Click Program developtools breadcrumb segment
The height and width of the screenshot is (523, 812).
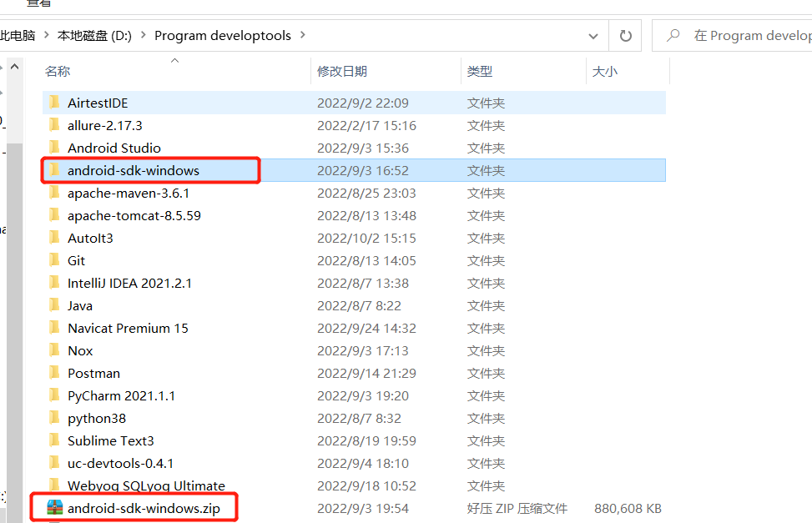[223, 35]
